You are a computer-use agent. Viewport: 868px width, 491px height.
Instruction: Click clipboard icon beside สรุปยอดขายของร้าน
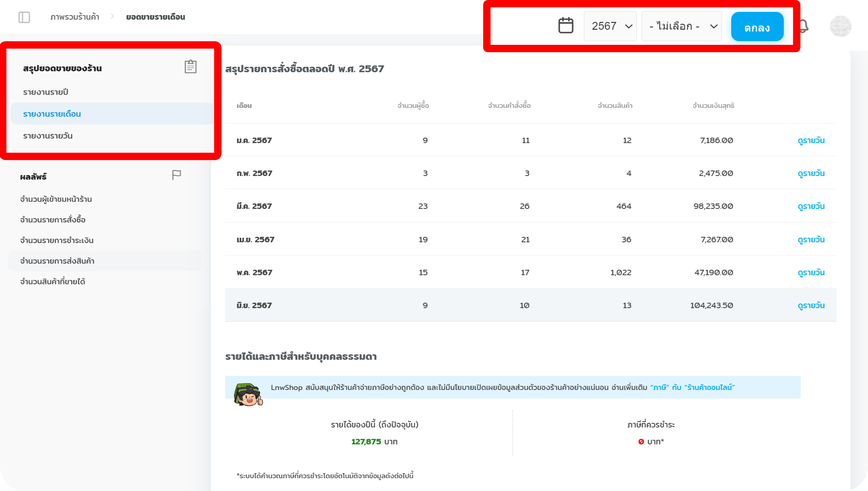pyautogui.click(x=190, y=67)
